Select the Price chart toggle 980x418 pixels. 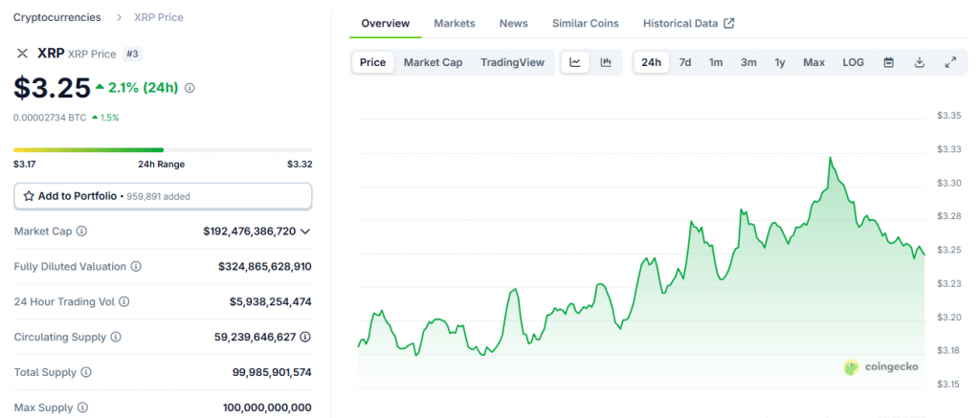click(373, 62)
